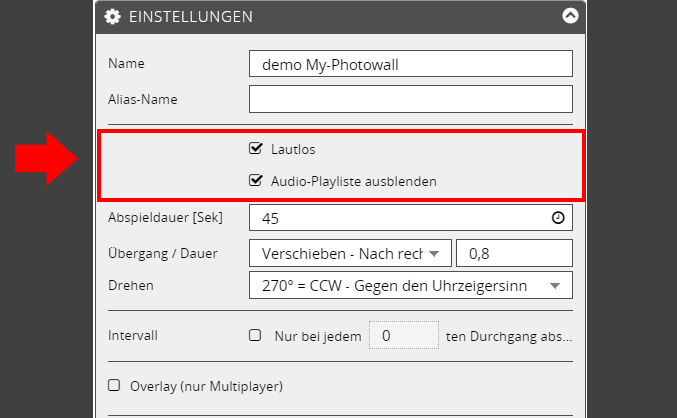
Task: Uncheck Audio-Playliste ausblenden
Action: coord(256,181)
